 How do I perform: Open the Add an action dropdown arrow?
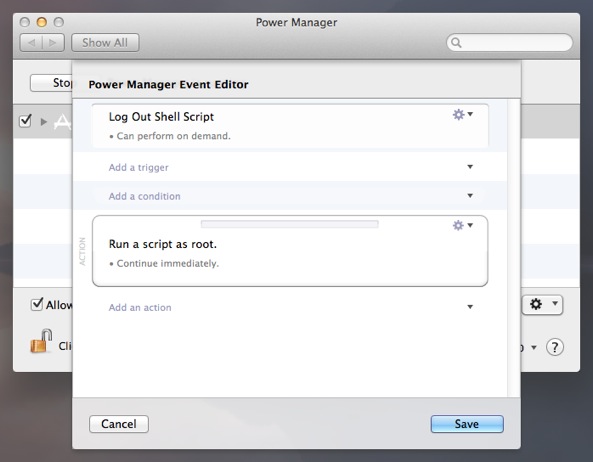pos(470,307)
